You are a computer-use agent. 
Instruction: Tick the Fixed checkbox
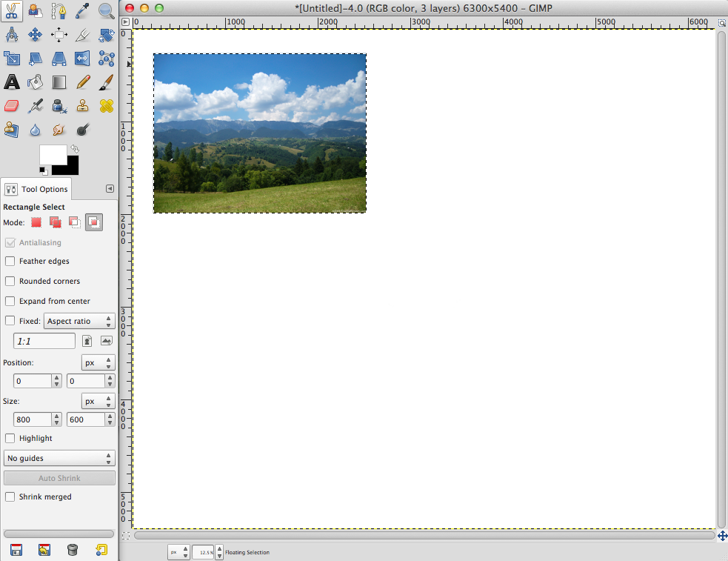[10, 321]
